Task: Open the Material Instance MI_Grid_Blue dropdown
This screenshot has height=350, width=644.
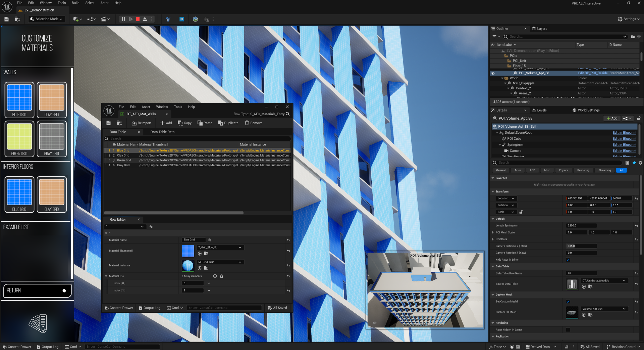Action: tap(220, 262)
